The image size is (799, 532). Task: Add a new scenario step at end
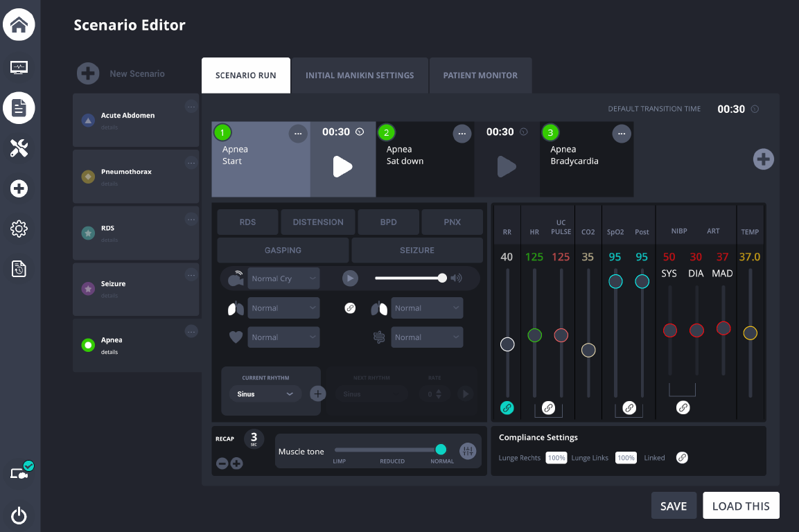[x=763, y=159]
